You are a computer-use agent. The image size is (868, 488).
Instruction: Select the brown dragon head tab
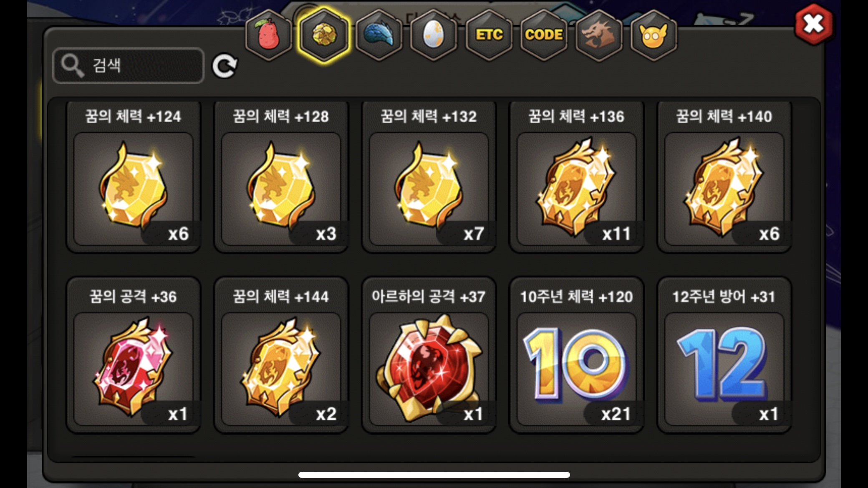pyautogui.click(x=598, y=35)
